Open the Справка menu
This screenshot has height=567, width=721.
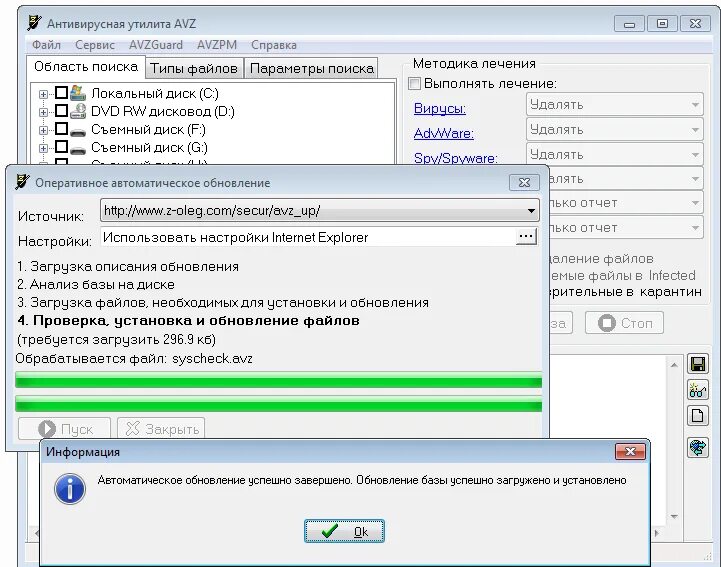[x=274, y=45]
